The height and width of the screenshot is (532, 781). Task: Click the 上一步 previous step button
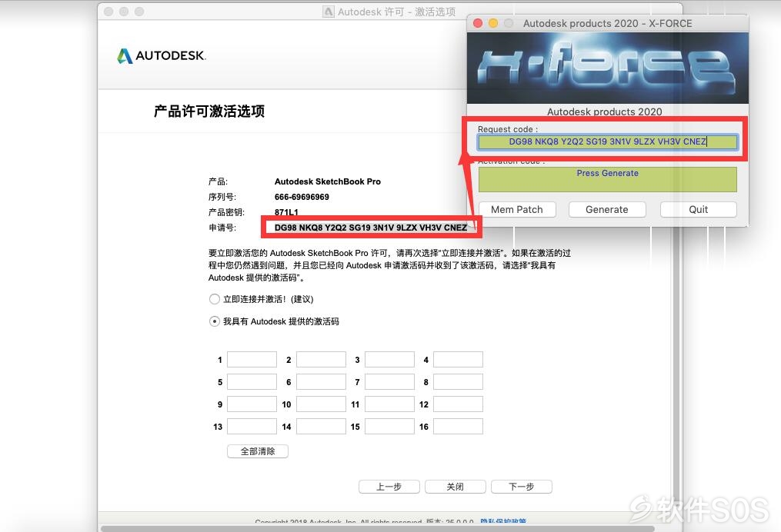click(x=389, y=487)
